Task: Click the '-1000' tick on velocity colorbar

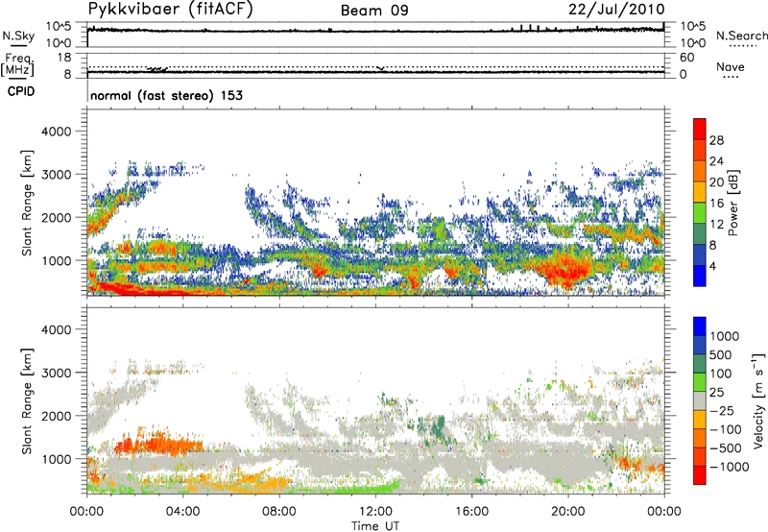Action: [x=729, y=467]
